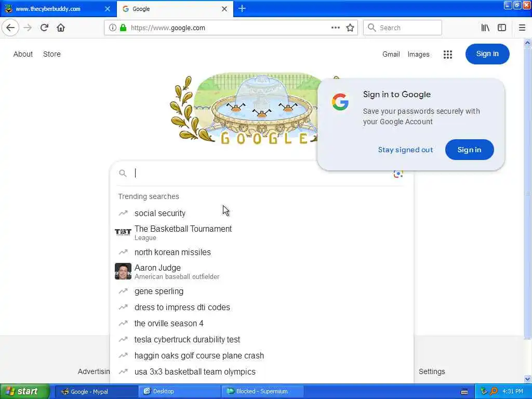The width and height of the screenshot is (532, 399).
Task: Close the Google tab
Action: tap(224, 9)
